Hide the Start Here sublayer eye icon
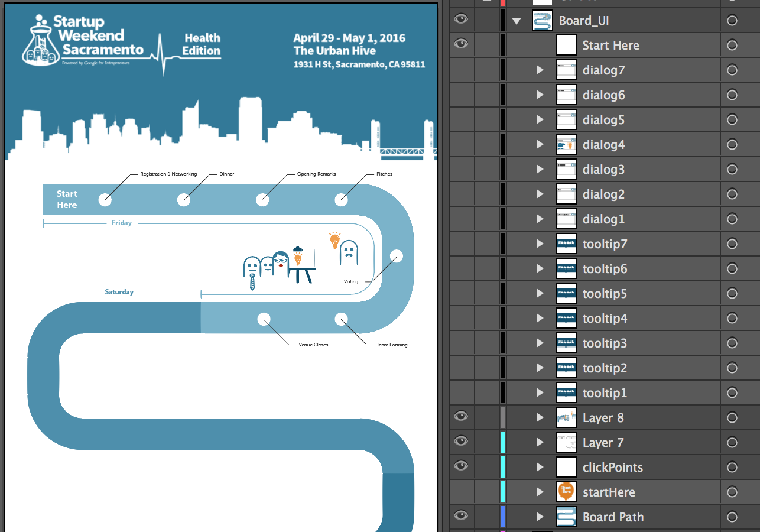This screenshot has width=760, height=532. (x=460, y=45)
